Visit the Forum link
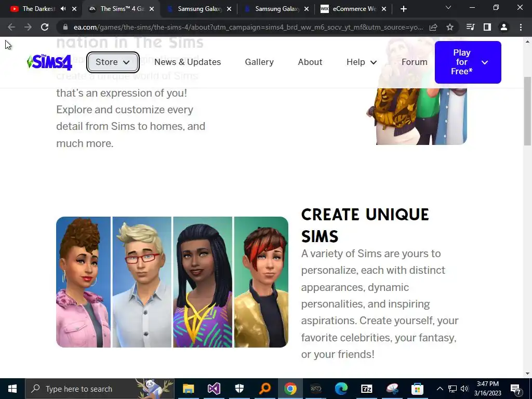 414,62
